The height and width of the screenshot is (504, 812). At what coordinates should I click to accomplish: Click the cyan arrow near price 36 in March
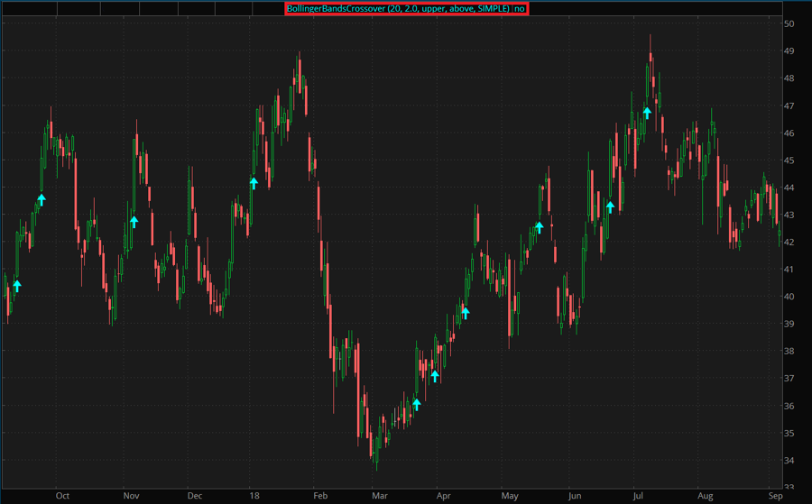(416, 405)
